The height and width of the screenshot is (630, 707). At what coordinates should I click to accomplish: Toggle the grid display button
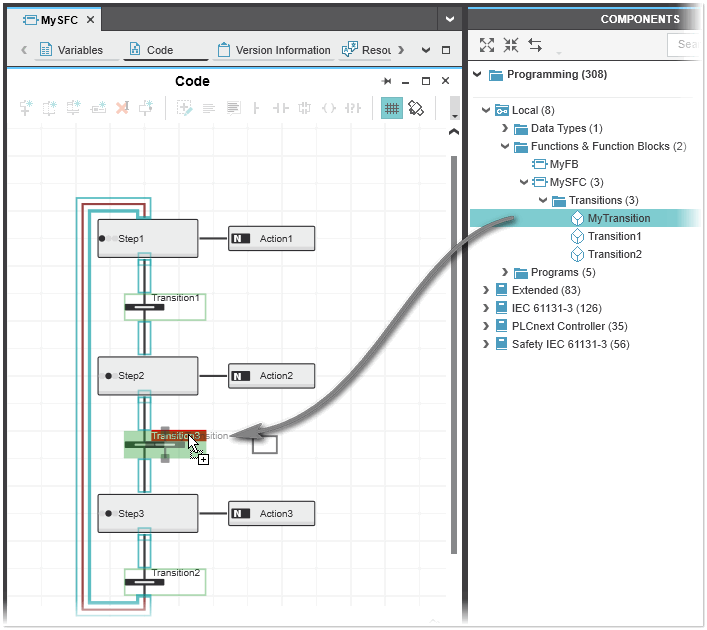point(391,108)
